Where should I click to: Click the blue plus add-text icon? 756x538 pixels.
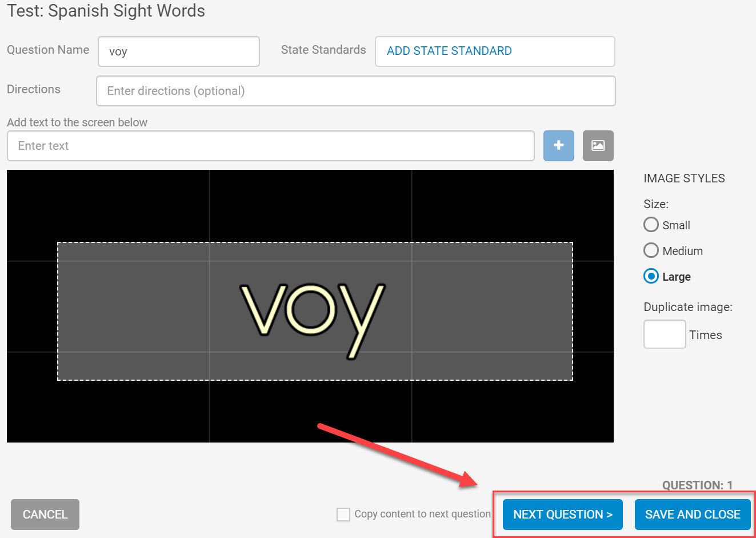click(558, 146)
